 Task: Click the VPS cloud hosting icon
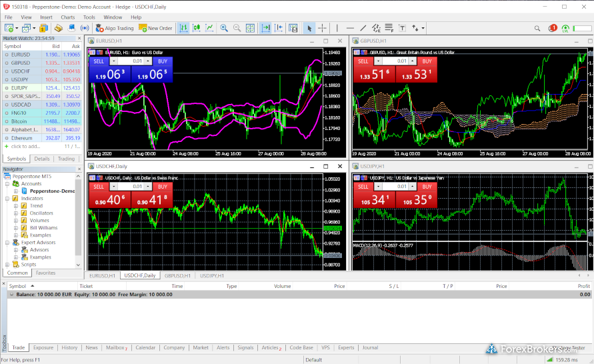tap(71, 28)
